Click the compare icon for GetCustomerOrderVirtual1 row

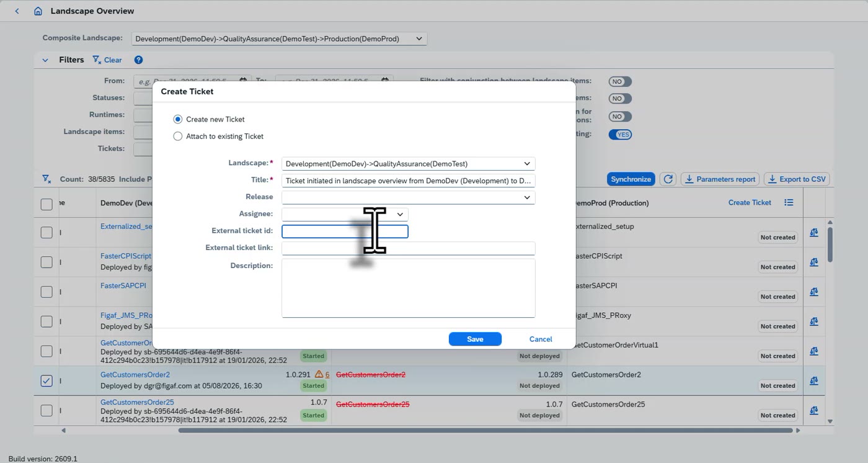[814, 351]
